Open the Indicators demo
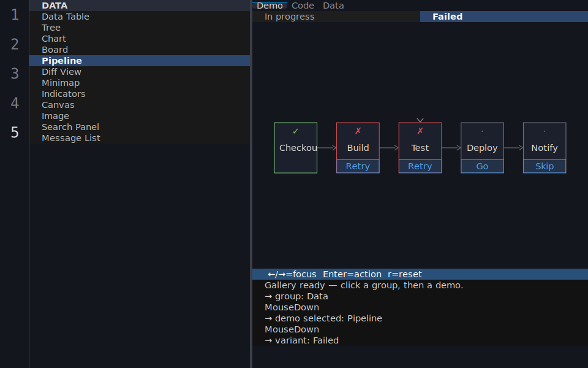588x368 pixels. (140, 94)
